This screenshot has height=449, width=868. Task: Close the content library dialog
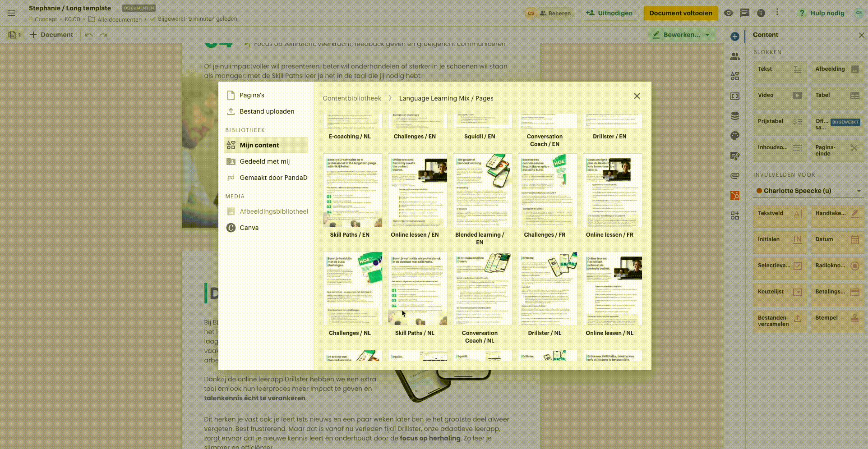(637, 96)
